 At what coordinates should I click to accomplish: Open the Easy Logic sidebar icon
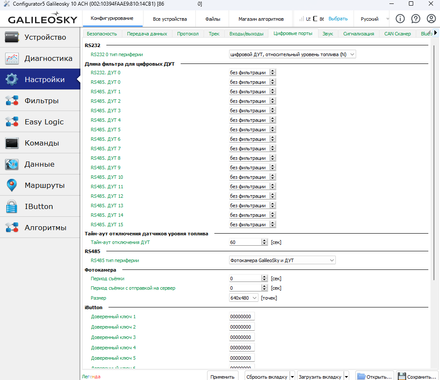point(12,122)
